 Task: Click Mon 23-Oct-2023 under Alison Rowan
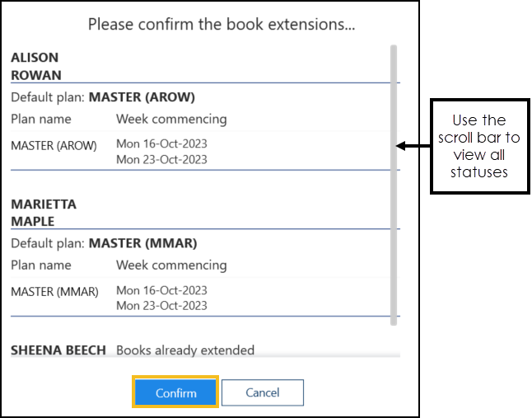(161, 158)
